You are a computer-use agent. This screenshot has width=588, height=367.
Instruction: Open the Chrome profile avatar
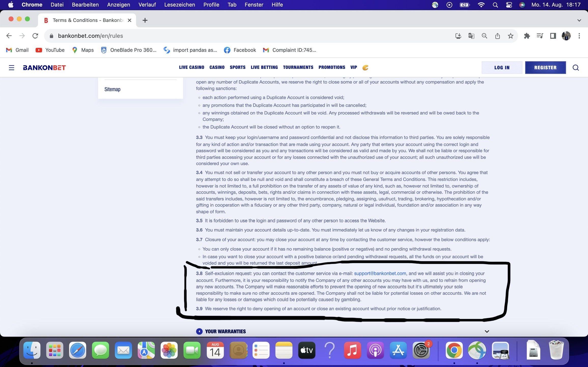pos(566,36)
